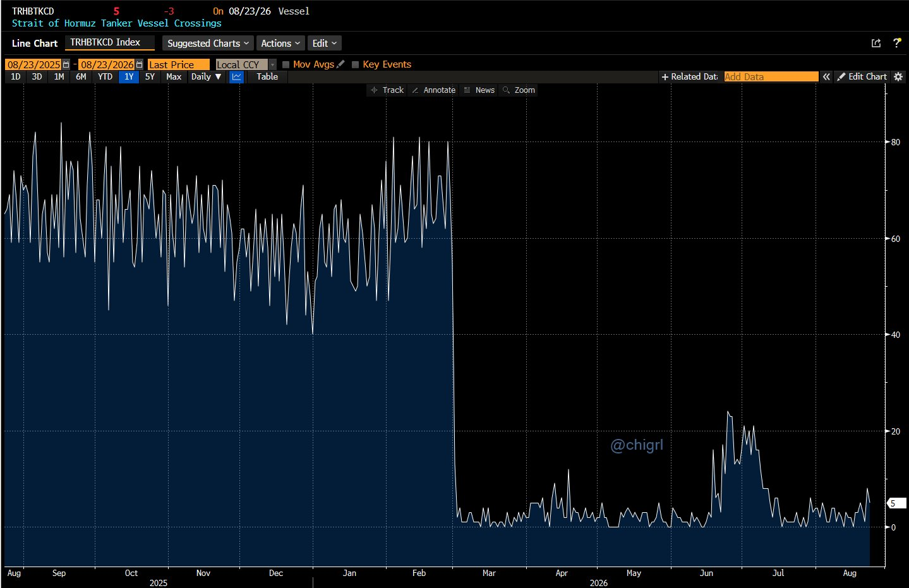Click the Edit Chart button
The height and width of the screenshot is (588, 909).
tap(862, 76)
